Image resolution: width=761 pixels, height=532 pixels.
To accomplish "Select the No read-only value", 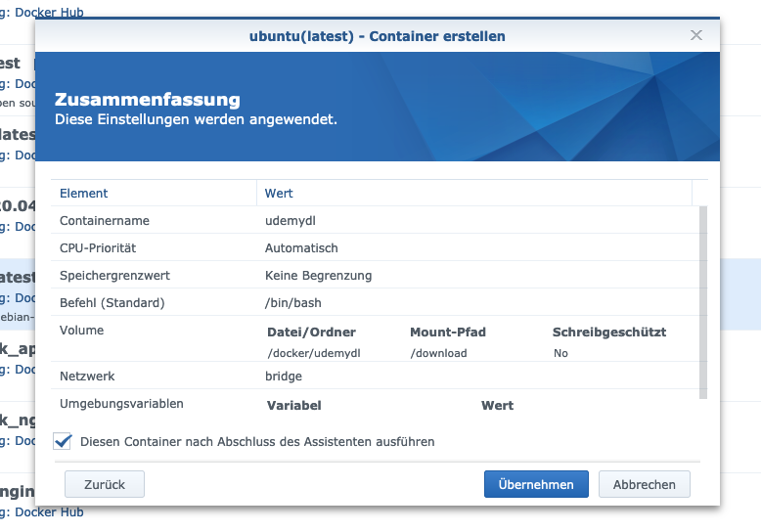I will pos(560,353).
